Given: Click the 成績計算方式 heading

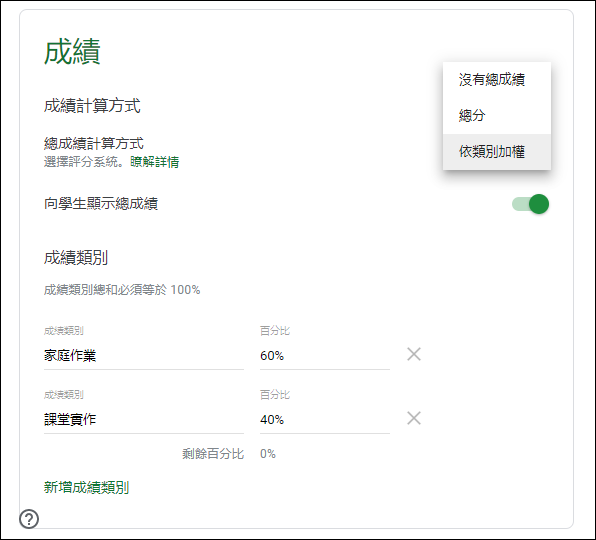Looking at the screenshot, I should [x=92, y=106].
